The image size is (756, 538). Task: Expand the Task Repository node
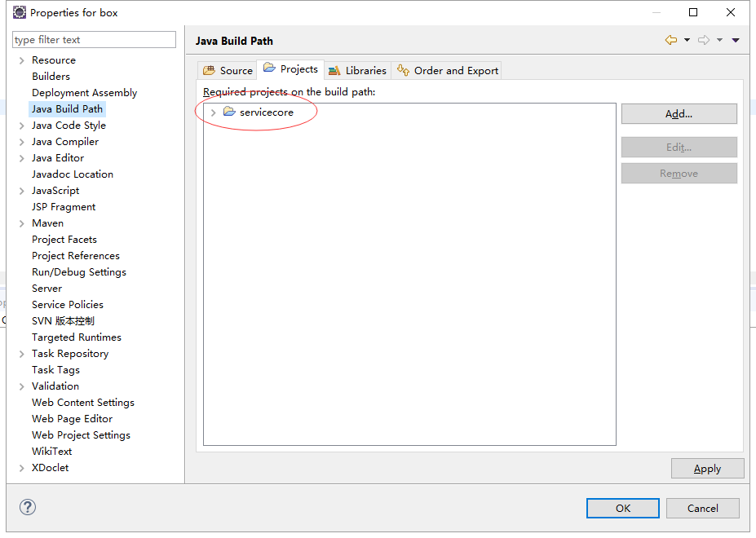(x=22, y=354)
